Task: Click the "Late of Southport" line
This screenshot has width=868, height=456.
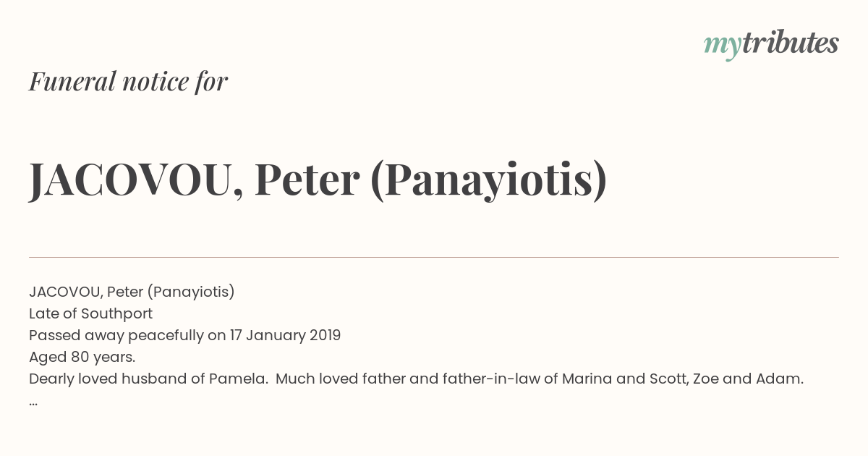Action: pos(90,313)
